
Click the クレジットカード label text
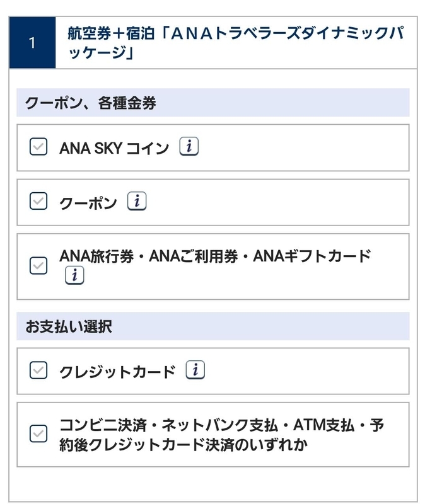pos(117,372)
